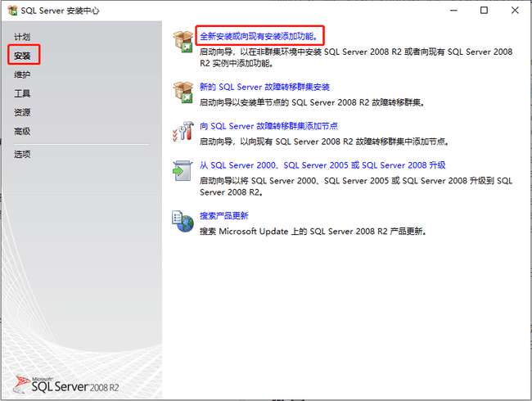Screen dimensions: 532x401
Task: Click the add node tools icon
Action: click(183, 131)
